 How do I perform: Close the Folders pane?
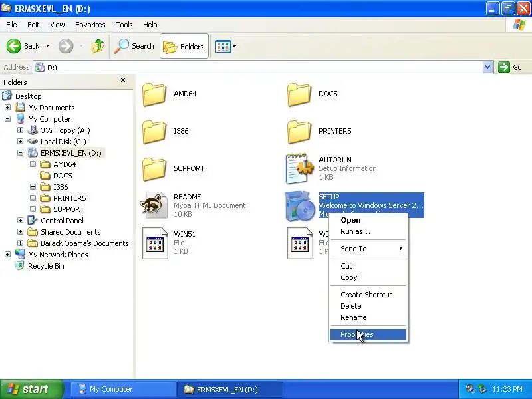(x=123, y=80)
